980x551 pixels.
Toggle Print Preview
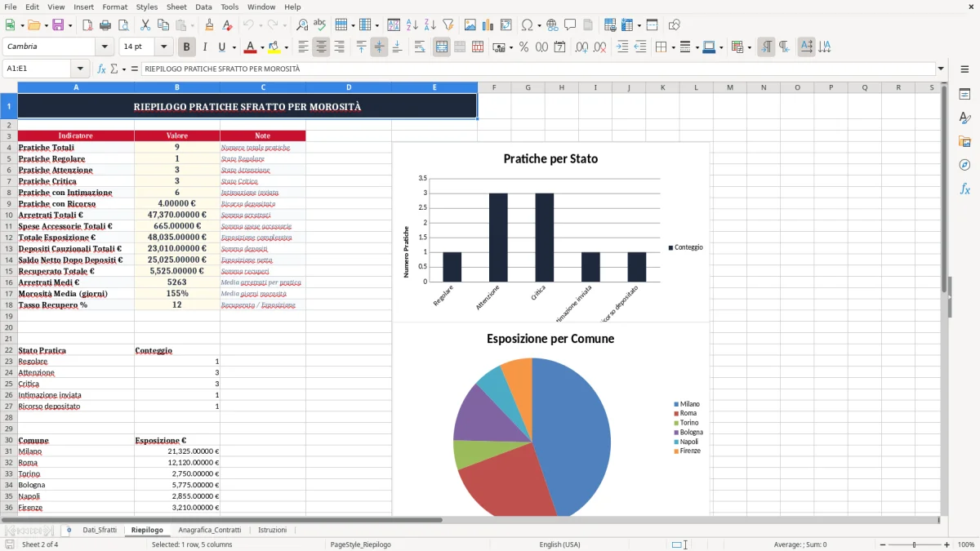[x=122, y=25]
